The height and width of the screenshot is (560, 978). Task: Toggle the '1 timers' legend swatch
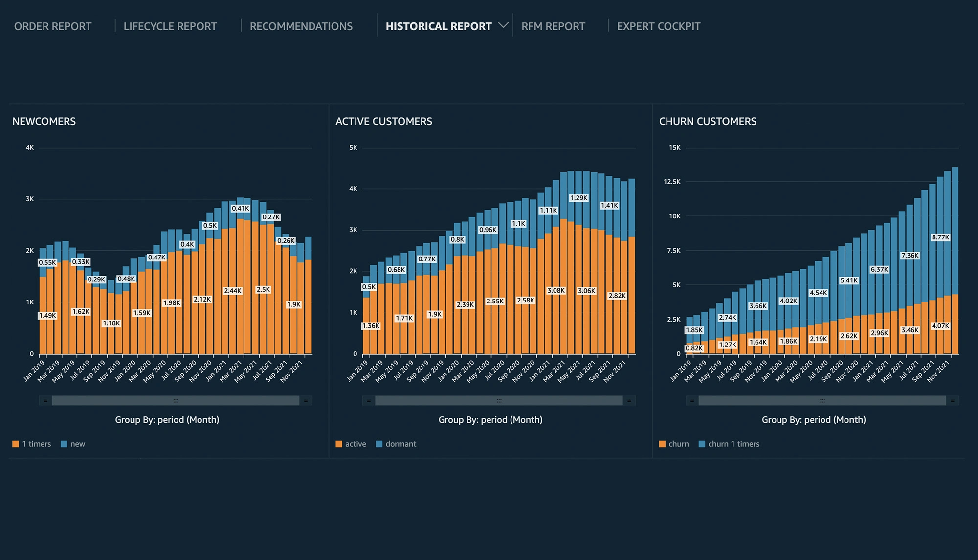pyautogui.click(x=16, y=444)
